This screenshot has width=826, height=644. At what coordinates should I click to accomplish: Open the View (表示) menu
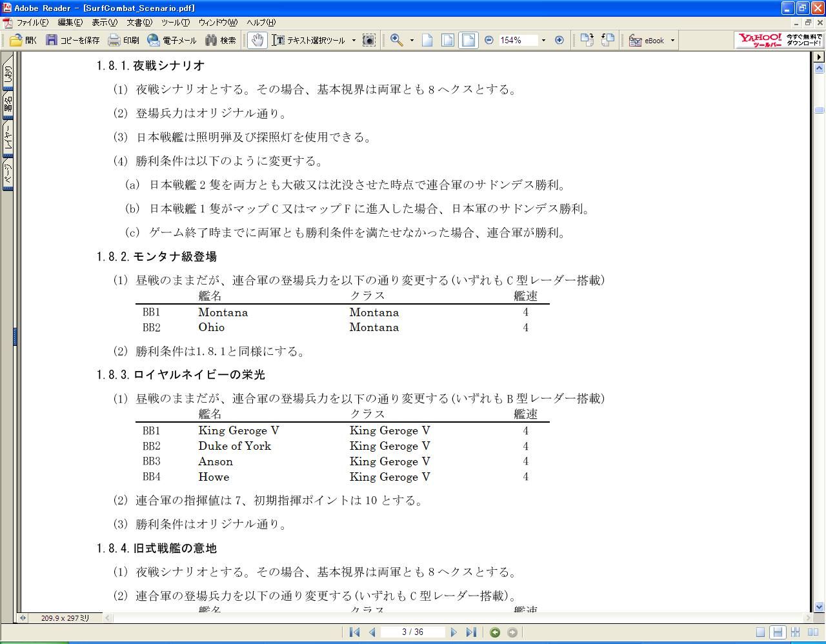click(104, 23)
